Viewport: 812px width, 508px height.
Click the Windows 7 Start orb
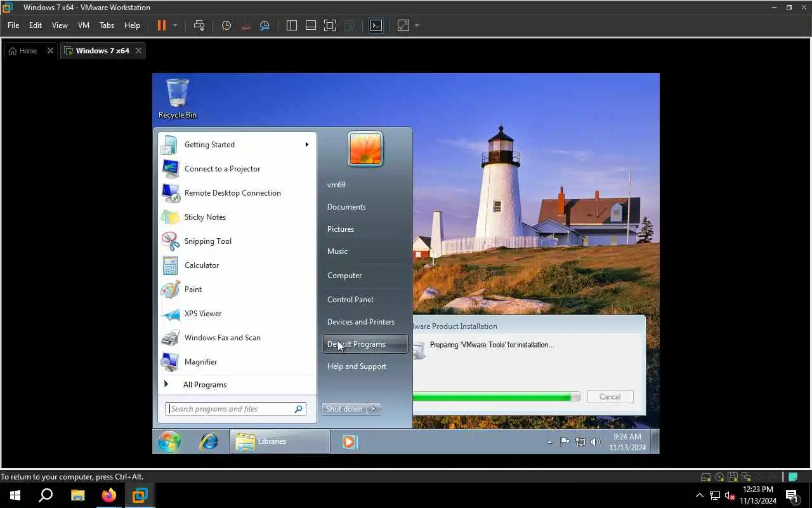click(169, 441)
